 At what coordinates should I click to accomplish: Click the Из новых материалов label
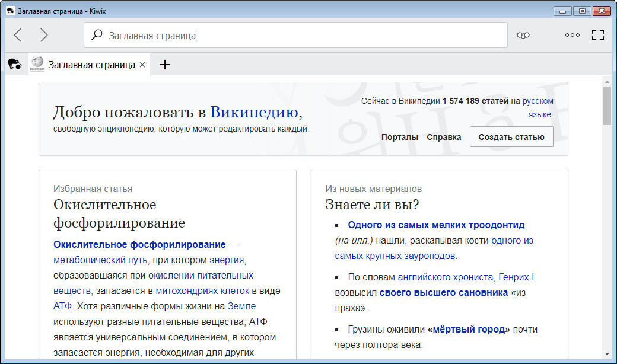pos(373,189)
